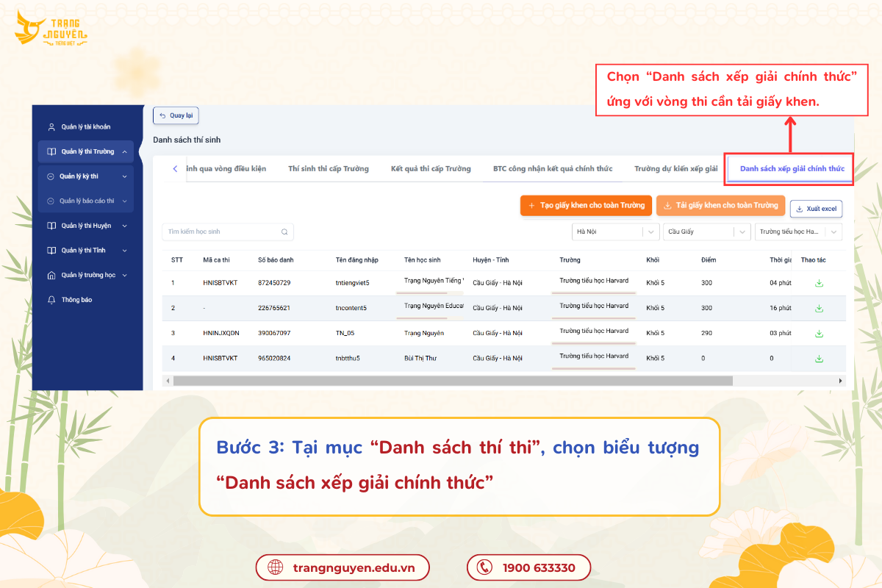Screen dimensions: 882x588
Task: Click the tabs left-arrow chevron
Action: tap(175, 169)
